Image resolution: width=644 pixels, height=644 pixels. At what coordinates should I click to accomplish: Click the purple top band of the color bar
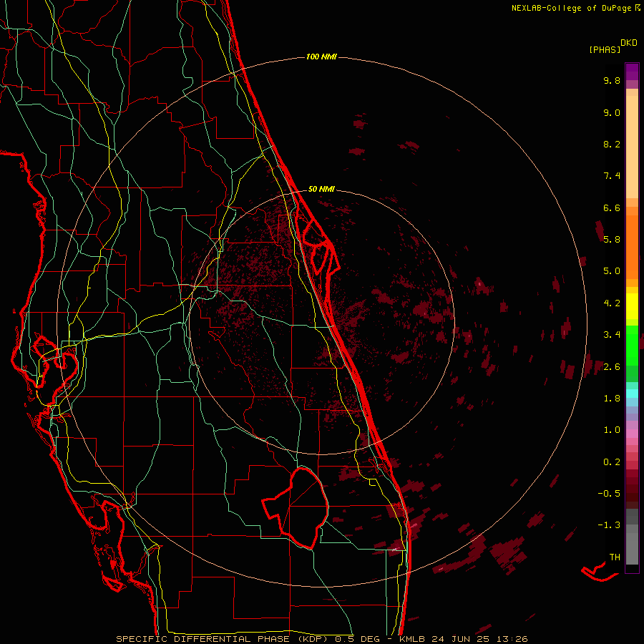[632, 72]
